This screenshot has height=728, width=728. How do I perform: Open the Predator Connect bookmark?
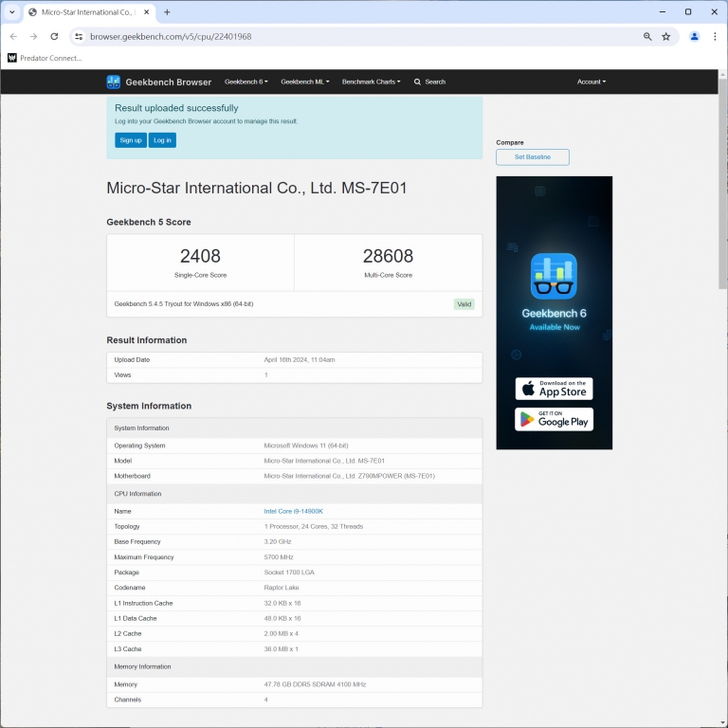[45, 58]
